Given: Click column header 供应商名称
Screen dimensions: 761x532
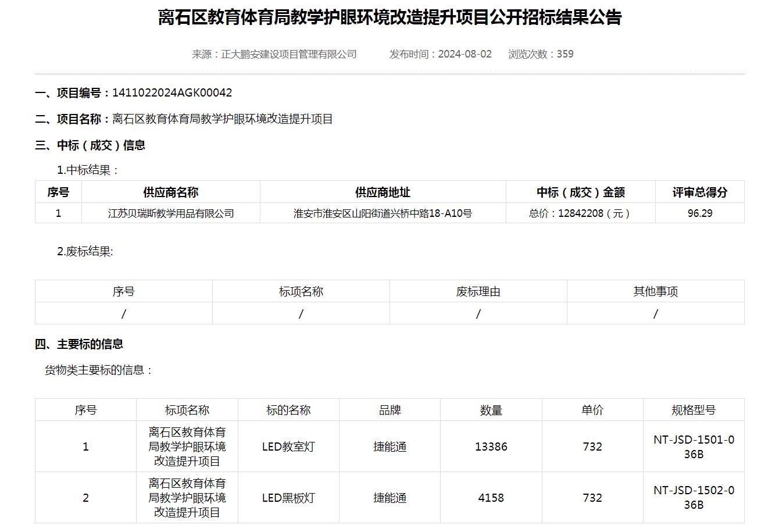Looking at the screenshot, I should pos(171,192).
